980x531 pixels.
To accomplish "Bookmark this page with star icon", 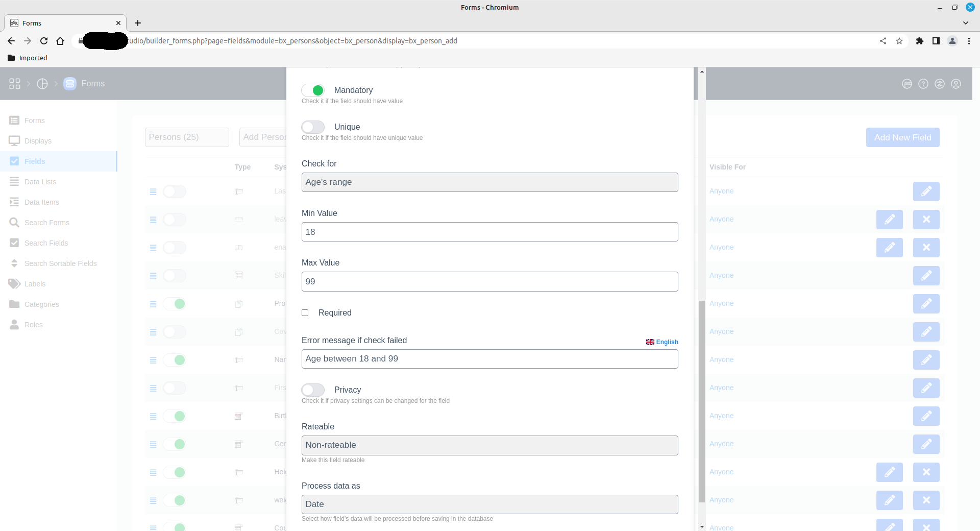I will (x=899, y=41).
